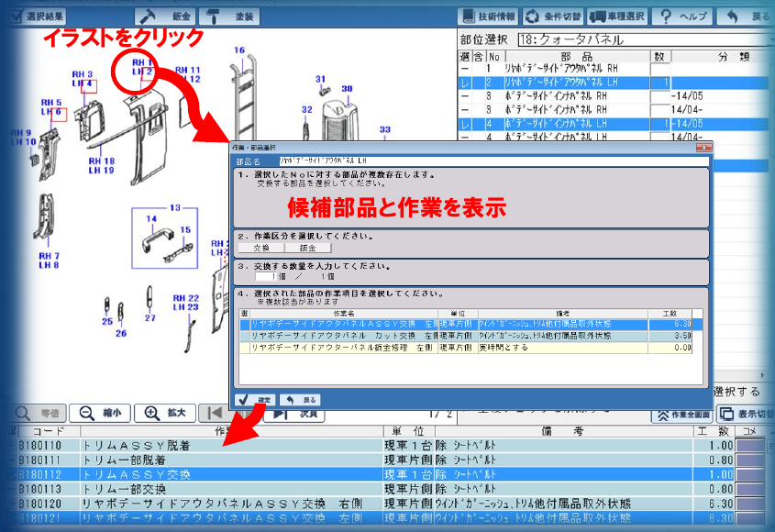The image size is (775, 532).
Task: Click the 等倍 actual-size magnifier
Action: pyautogui.click(x=37, y=413)
